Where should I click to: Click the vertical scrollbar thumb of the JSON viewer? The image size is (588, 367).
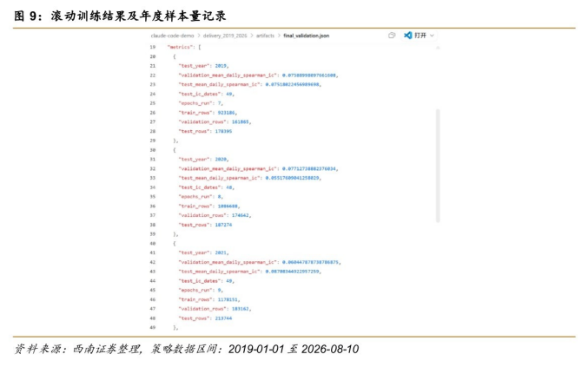click(x=438, y=166)
